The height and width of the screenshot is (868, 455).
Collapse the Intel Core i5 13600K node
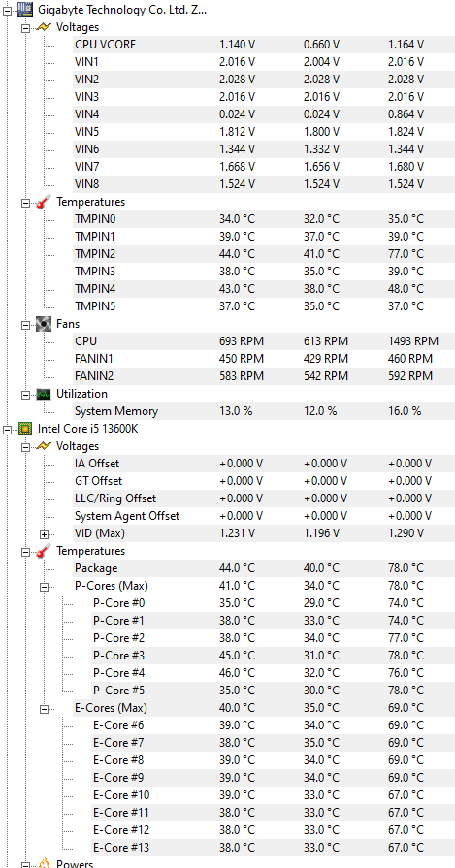click(8, 430)
